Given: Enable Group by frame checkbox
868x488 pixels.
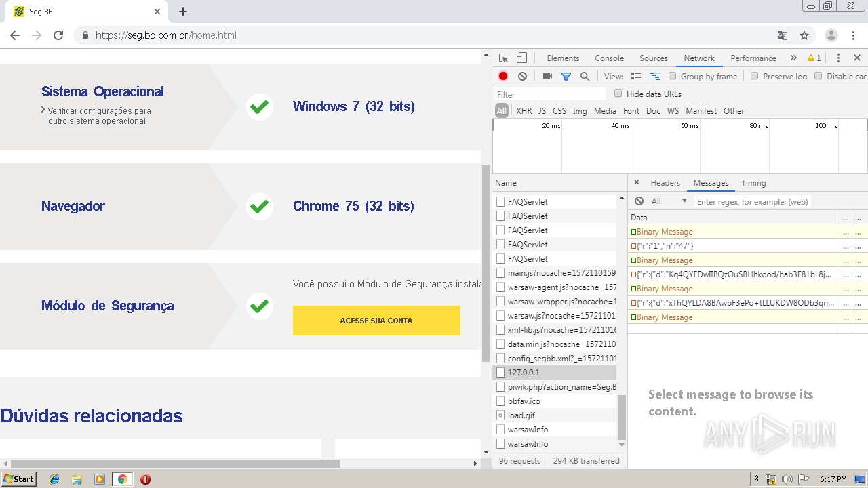Looking at the screenshot, I should (x=673, y=76).
